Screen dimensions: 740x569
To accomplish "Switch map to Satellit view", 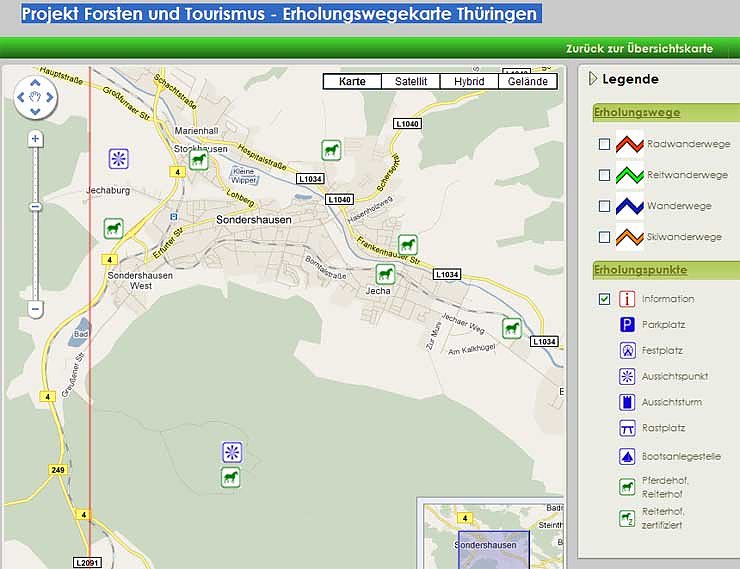I will (x=410, y=82).
